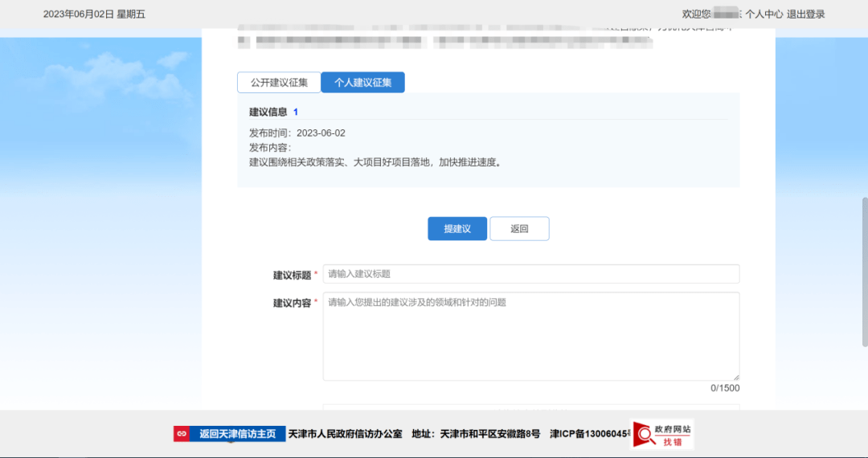Click the partially visible field below 建议内容
868x458 pixels.
coord(530,407)
